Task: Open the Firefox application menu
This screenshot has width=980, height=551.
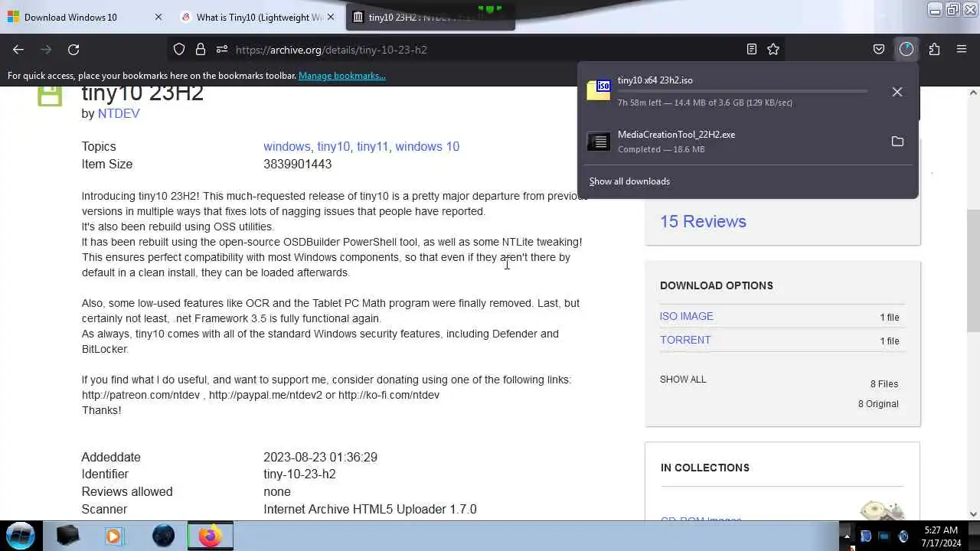Action: click(x=962, y=49)
